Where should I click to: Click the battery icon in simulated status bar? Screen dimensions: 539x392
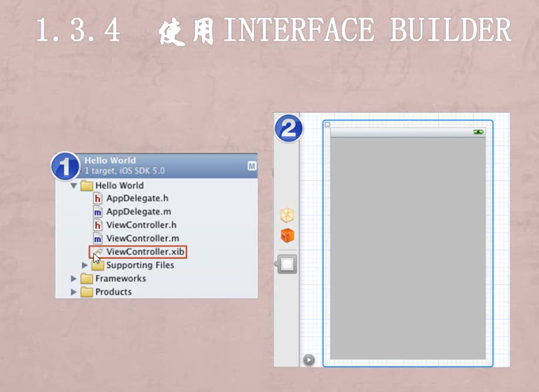click(478, 132)
